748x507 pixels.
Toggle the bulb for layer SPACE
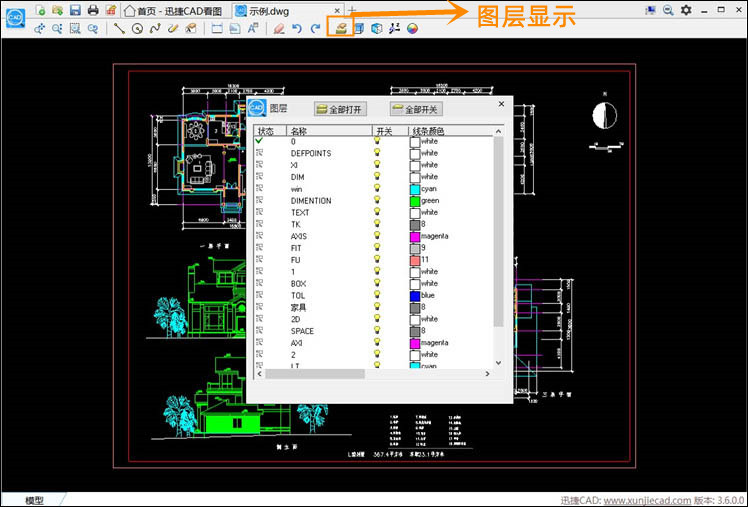pyautogui.click(x=377, y=330)
